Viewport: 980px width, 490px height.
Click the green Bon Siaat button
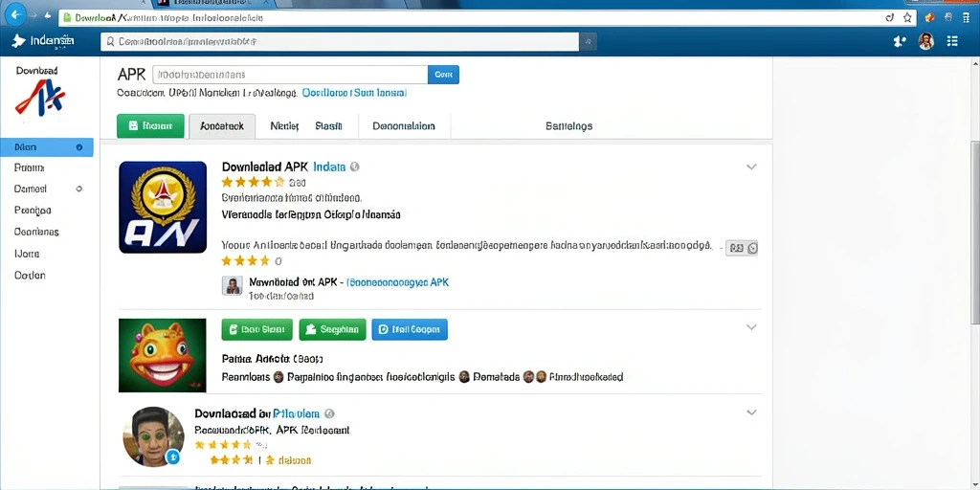click(256, 329)
